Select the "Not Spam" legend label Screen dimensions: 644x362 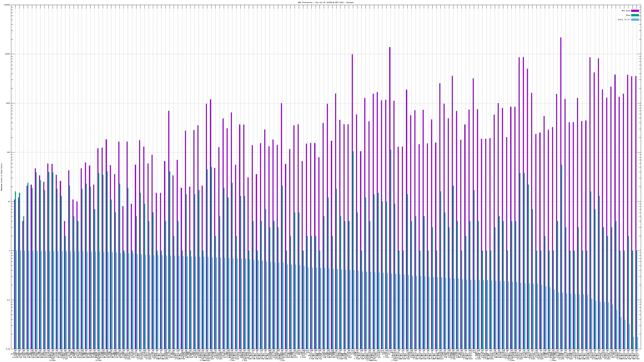(x=626, y=11)
